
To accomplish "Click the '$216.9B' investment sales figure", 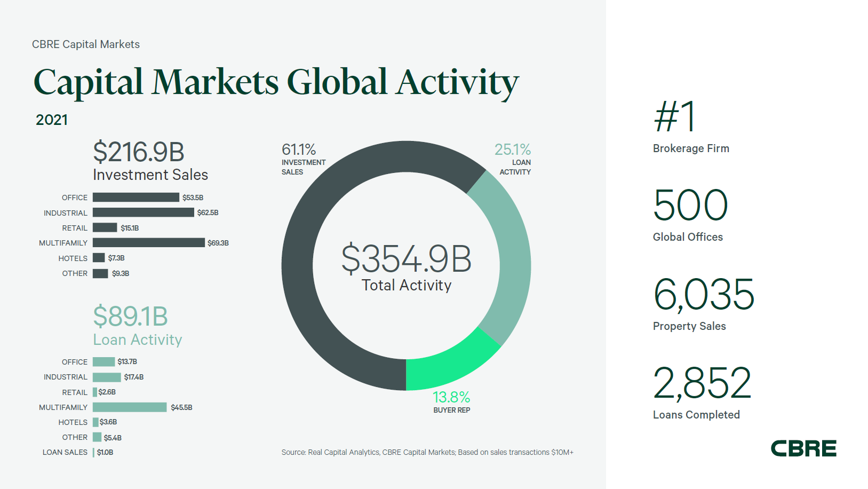I will click(139, 152).
